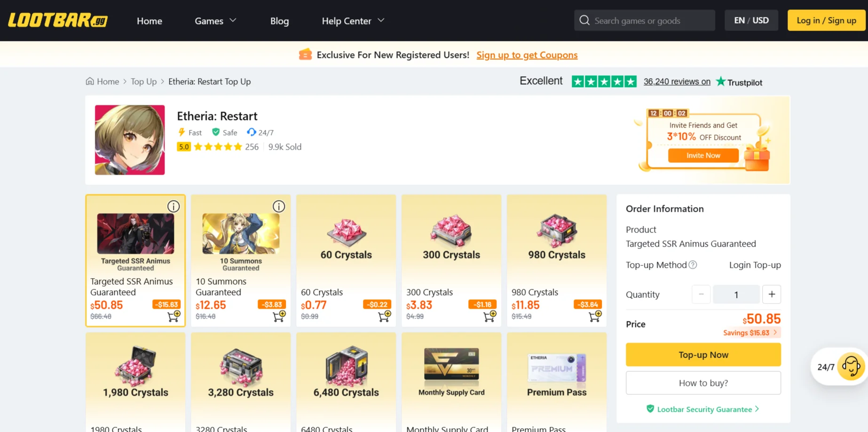Click the search magnifier icon
Screen dimensions: 868x432
pyautogui.click(x=584, y=20)
